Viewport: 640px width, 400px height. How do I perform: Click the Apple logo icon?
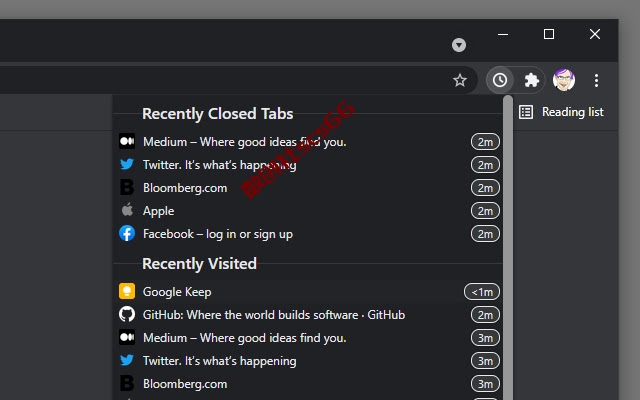pos(127,210)
